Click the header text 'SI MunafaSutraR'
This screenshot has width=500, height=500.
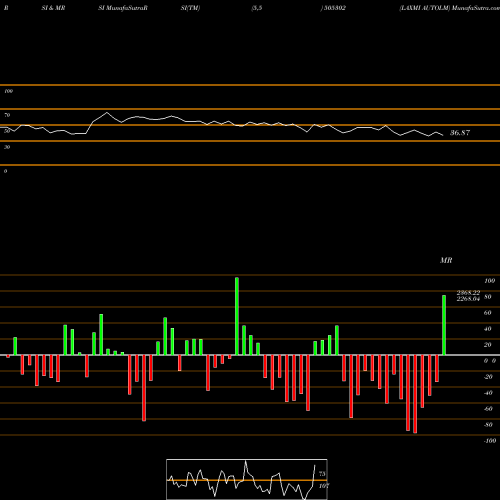coord(123,8)
